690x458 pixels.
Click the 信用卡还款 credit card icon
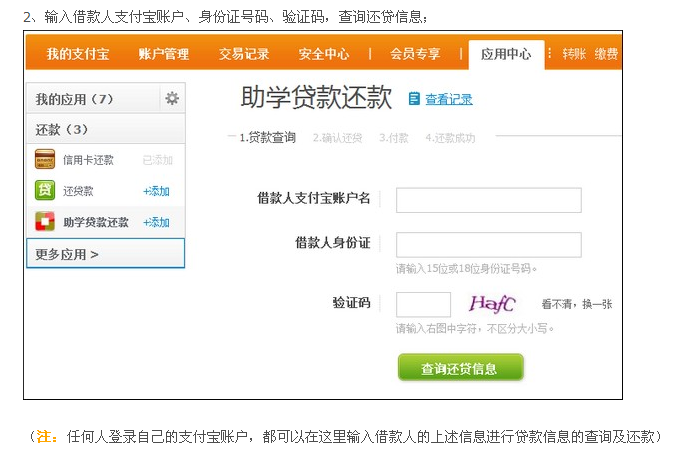point(45,159)
